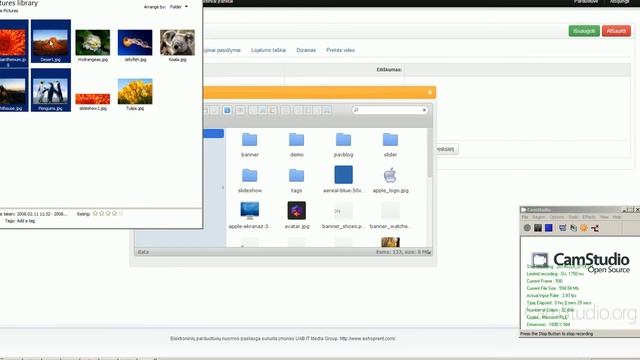Screen dimensions: 640x360
Task: Open CamStudio Help menu
Action: point(617,217)
